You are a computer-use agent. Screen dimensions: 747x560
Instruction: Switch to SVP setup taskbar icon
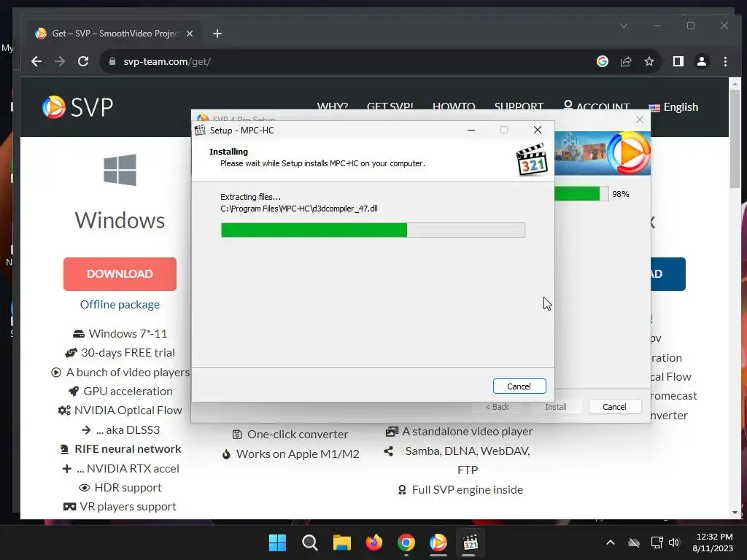pos(438,542)
